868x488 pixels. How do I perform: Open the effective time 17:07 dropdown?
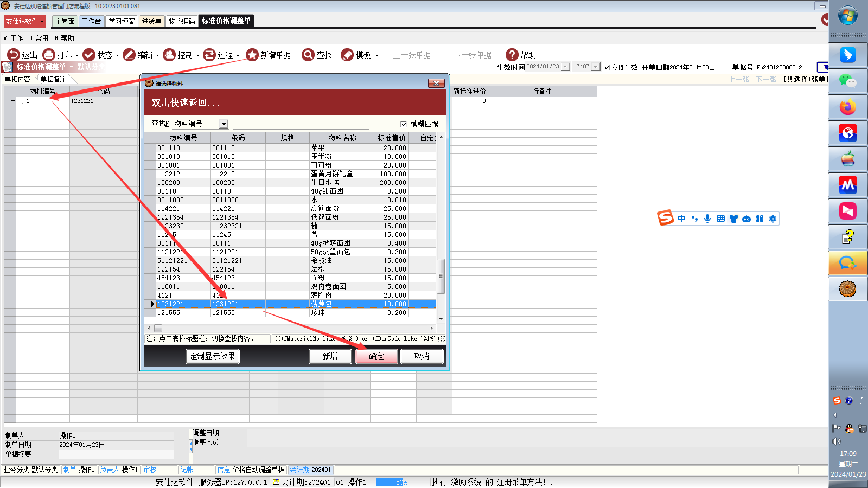pyautogui.click(x=596, y=67)
